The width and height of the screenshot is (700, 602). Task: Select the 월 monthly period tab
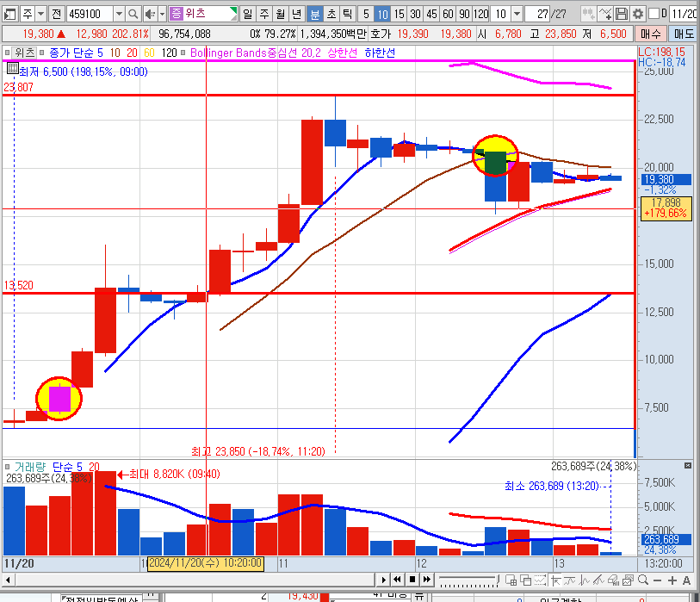pos(281,15)
